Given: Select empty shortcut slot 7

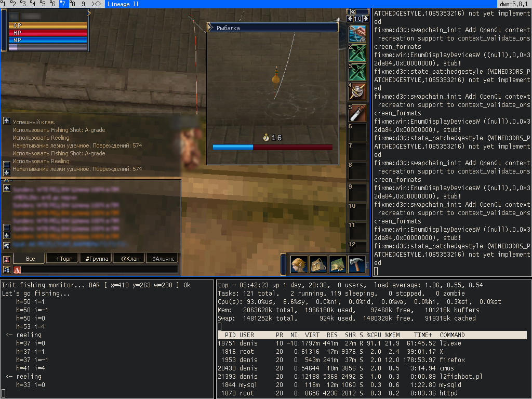Looking at the screenshot, I should coord(357,152).
